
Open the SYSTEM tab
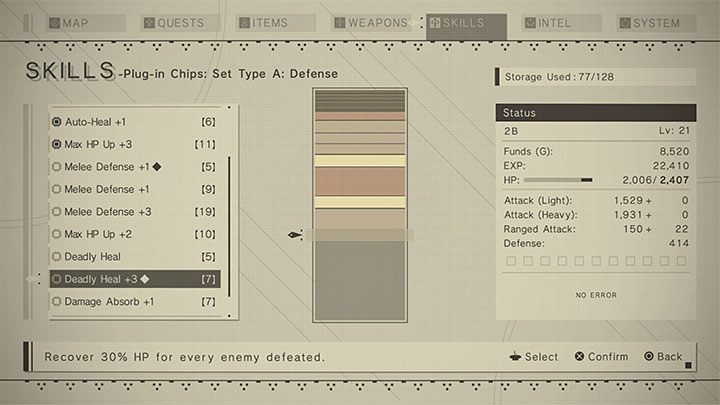pos(656,23)
